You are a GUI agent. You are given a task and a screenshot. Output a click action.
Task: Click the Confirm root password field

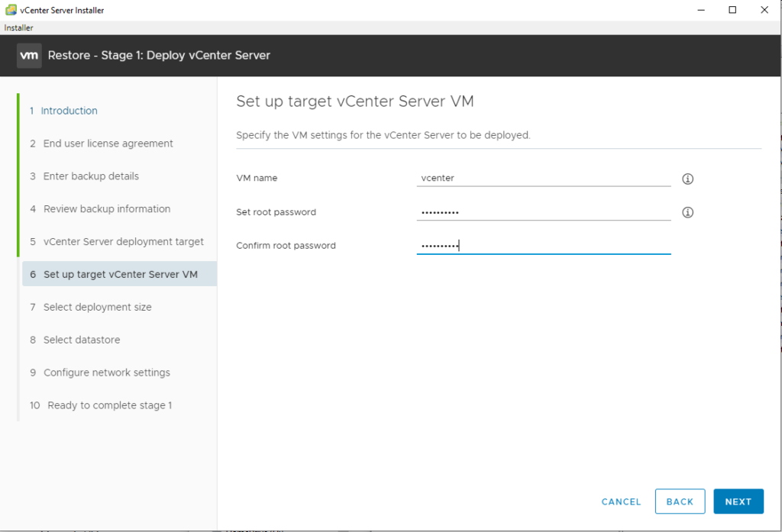[x=544, y=245]
